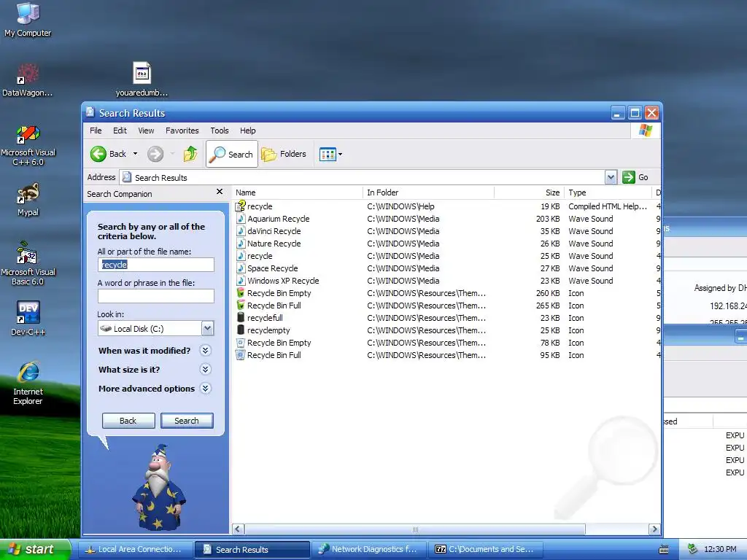The width and height of the screenshot is (747, 560).
Task: Open the View menu
Action: click(x=146, y=131)
